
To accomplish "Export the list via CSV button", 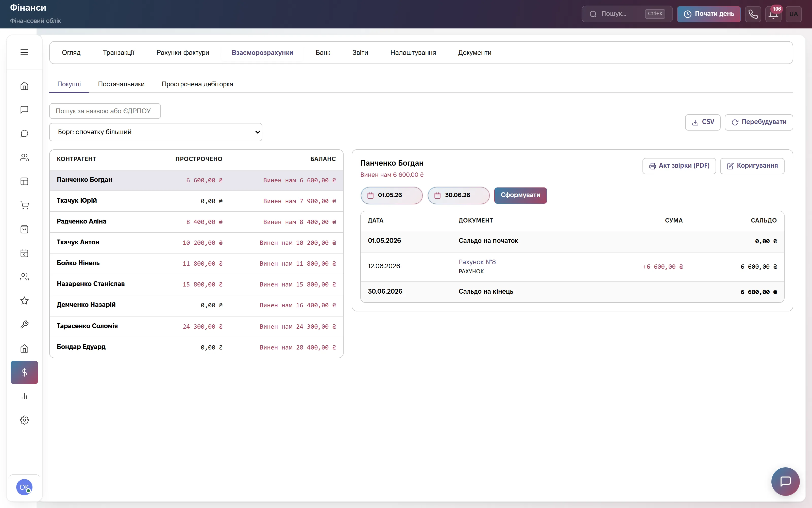I will 703,122.
